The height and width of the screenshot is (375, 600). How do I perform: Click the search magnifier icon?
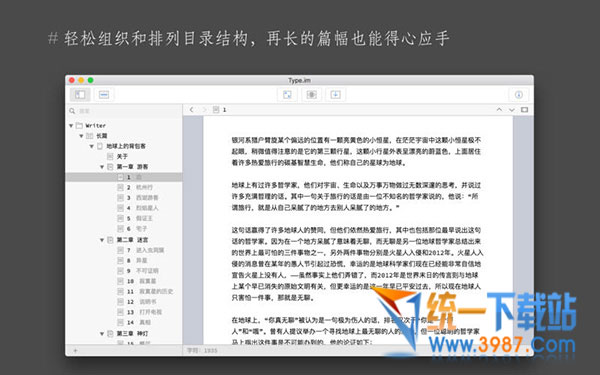pos(72,111)
